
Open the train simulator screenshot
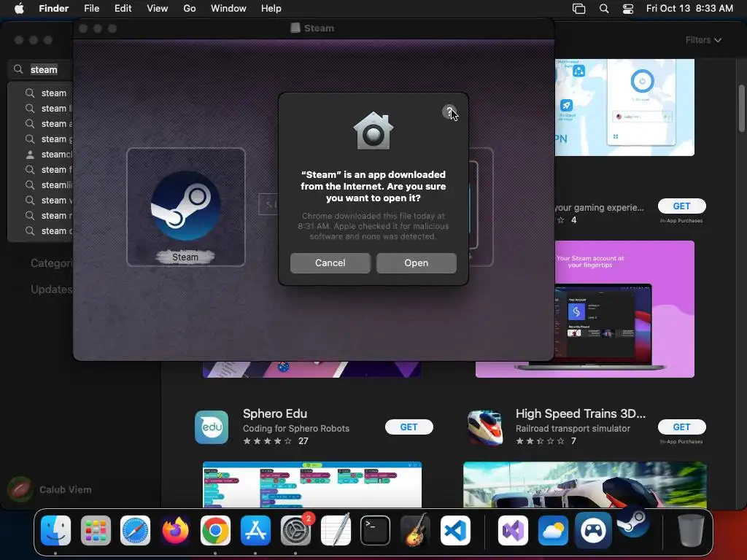tap(584, 484)
